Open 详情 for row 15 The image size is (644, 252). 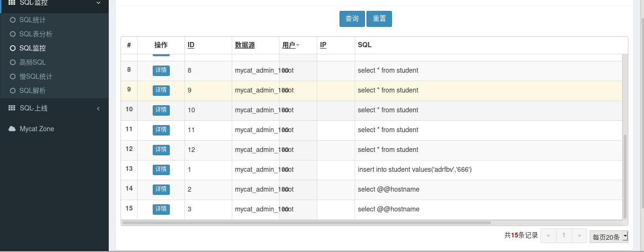pyautogui.click(x=161, y=209)
